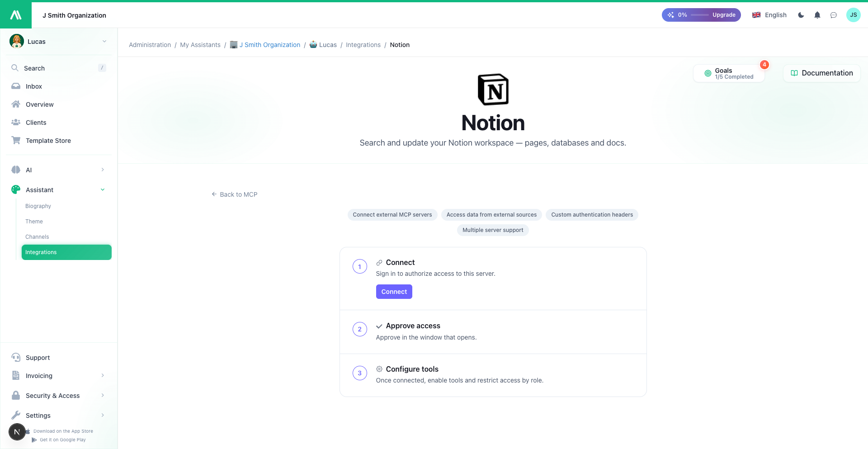Click the Inbox tray icon
The height and width of the screenshot is (449, 868).
point(16,86)
